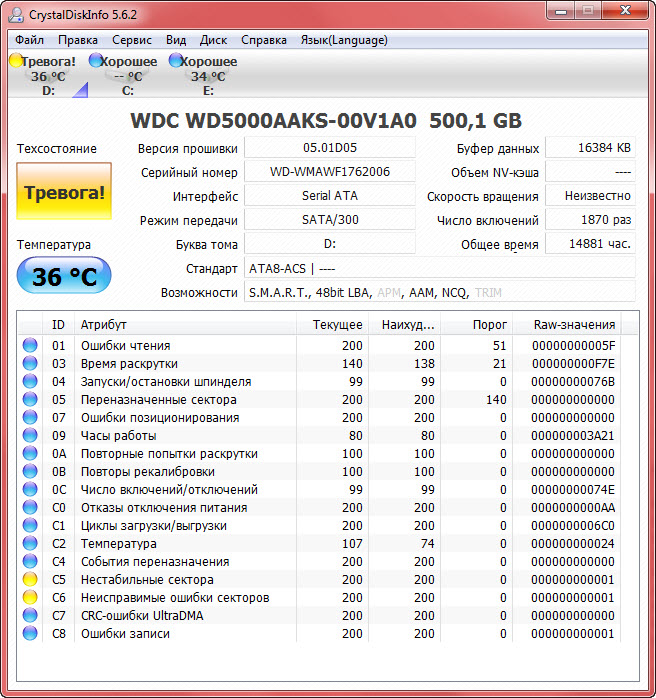Select blue status orb for disk E:
The height and width of the screenshot is (698, 656).
click(x=176, y=61)
